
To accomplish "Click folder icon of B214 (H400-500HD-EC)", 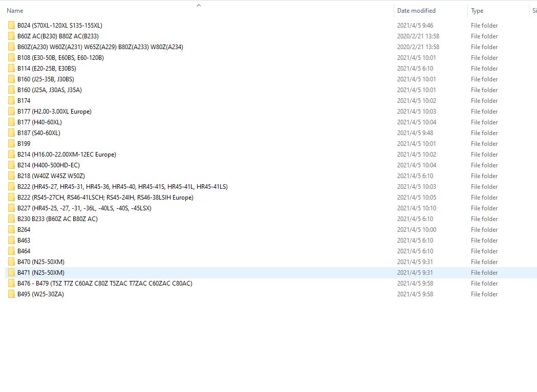I will 11,165.
